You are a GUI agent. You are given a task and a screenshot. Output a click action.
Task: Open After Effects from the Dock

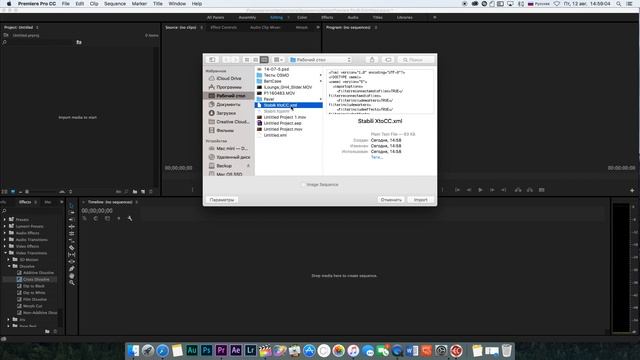coord(236,350)
